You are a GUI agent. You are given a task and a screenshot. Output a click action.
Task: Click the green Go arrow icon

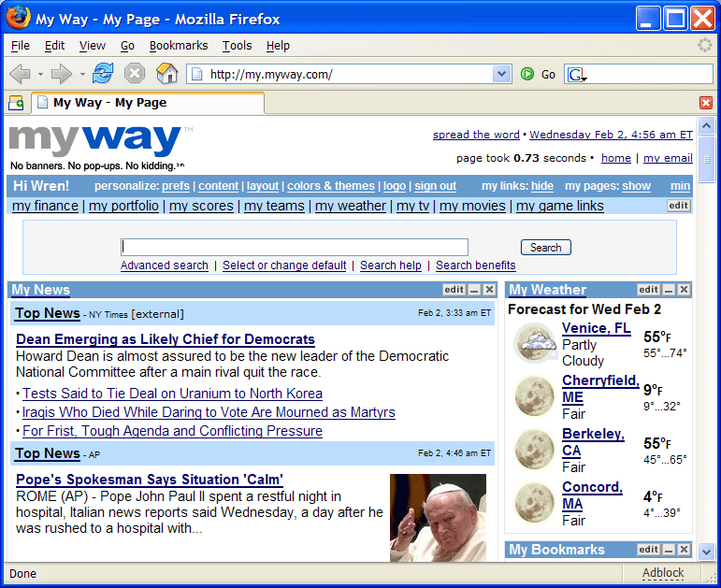tap(526, 74)
